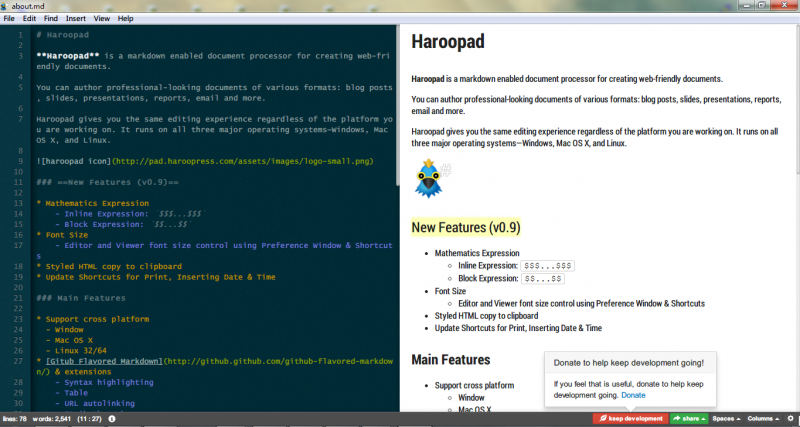
Task: Open the Insert menu
Action: coord(75,19)
